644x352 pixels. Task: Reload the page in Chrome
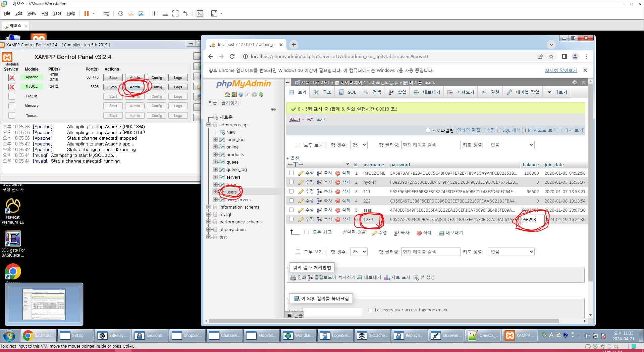pyautogui.click(x=232, y=56)
